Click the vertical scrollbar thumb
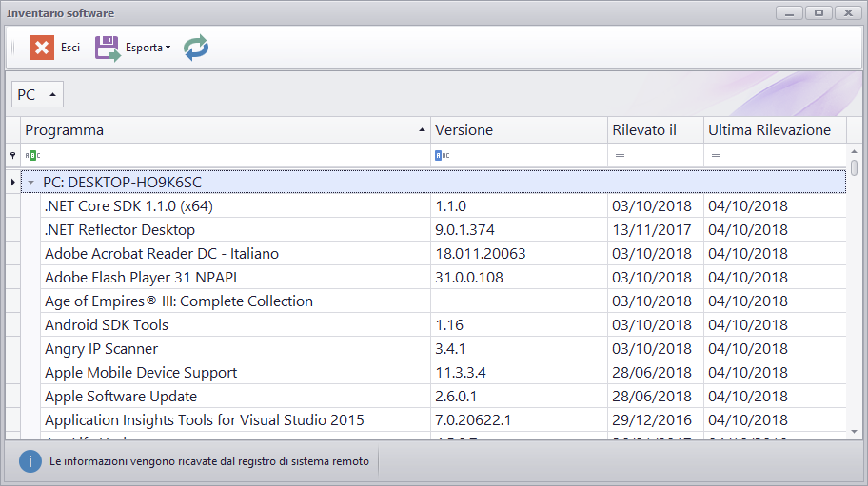This screenshot has height=486, width=868. click(x=854, y=167)
